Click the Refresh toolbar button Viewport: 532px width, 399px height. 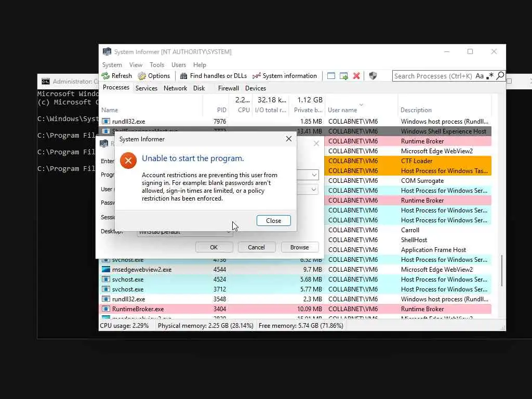[117, 76]
